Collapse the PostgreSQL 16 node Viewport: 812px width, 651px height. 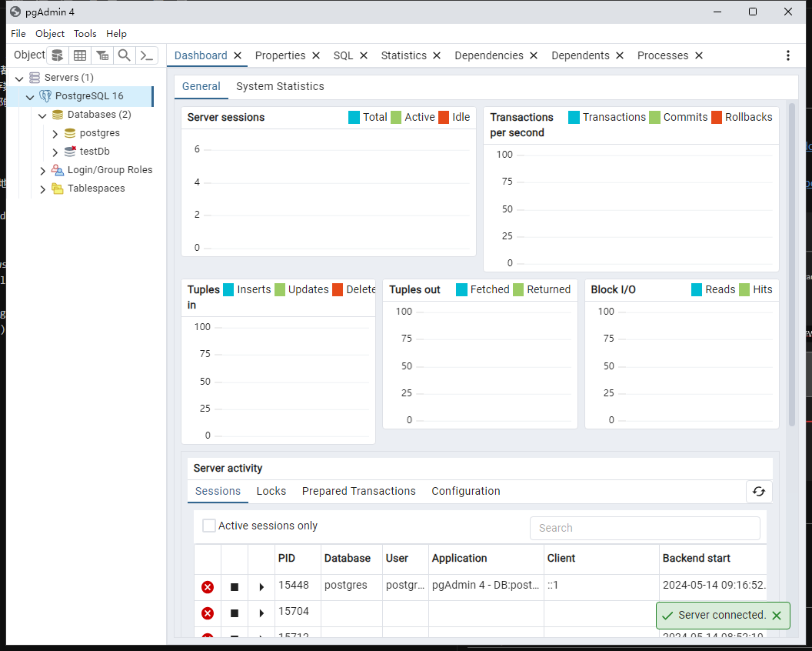tap(30, 97)
